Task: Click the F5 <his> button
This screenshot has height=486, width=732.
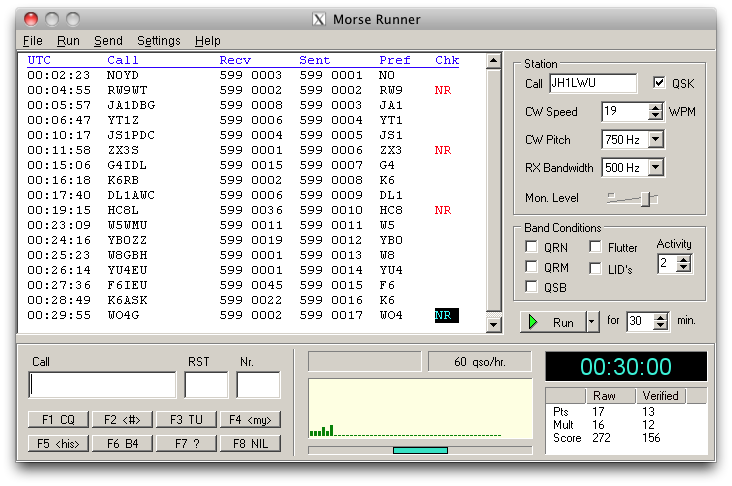Action: (x=58, y=443)
